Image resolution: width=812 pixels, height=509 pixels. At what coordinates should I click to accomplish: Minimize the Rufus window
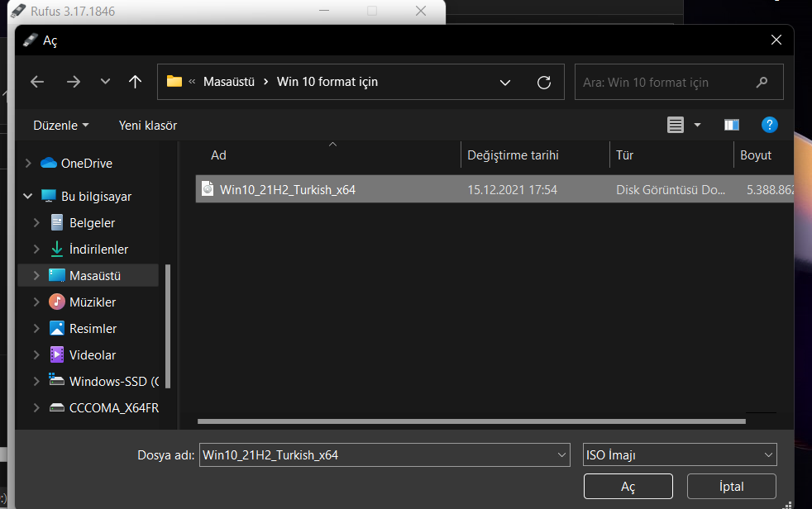pyautogui.click(x=324, y=11)
